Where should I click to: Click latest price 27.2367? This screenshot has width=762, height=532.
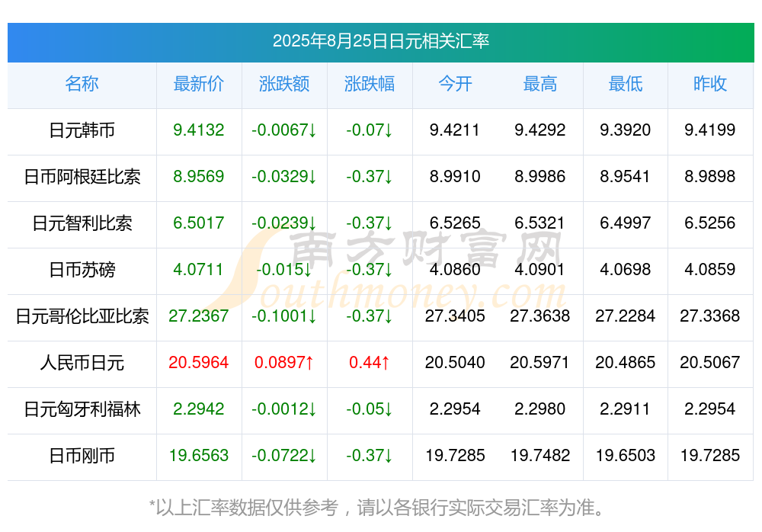coord(199,316)
